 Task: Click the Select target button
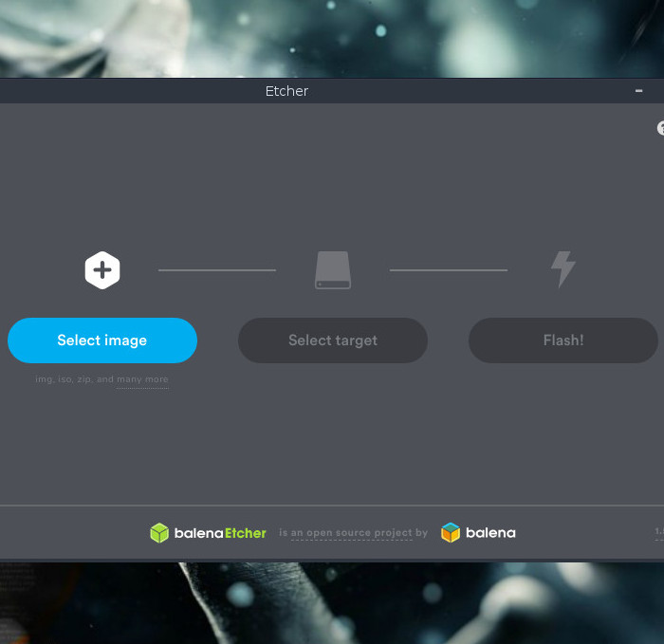click(332, 340)
